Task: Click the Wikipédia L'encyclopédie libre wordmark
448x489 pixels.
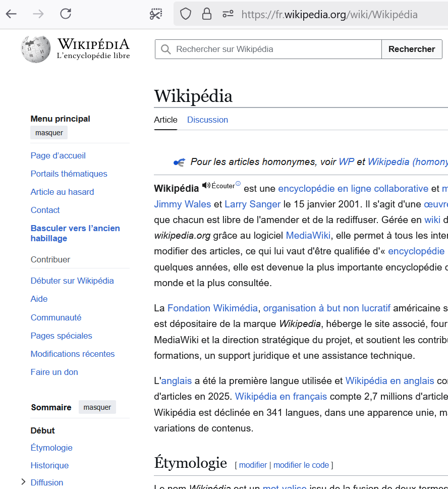Action: (93, 48)
